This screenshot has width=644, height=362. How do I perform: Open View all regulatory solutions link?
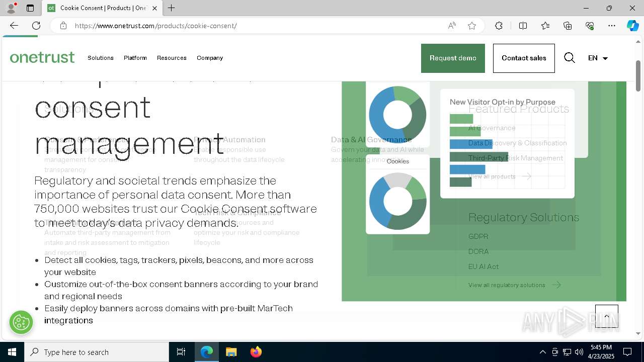514,285
